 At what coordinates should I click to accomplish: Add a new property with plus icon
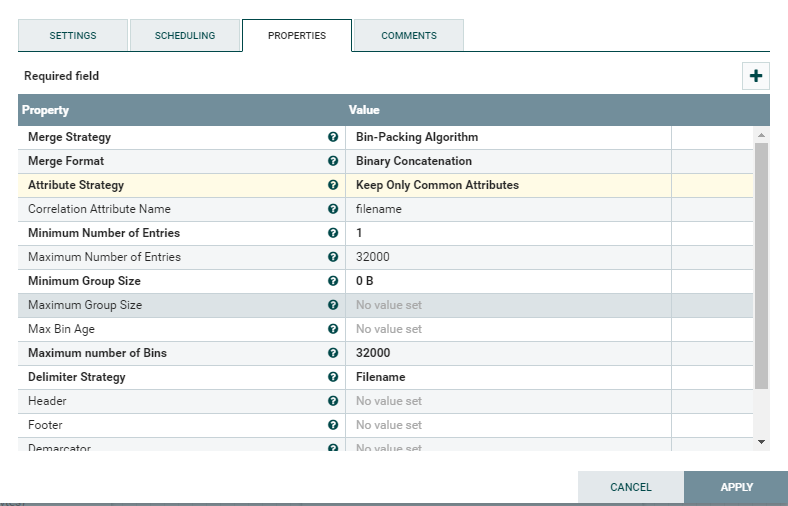click(x=755, y=76)
